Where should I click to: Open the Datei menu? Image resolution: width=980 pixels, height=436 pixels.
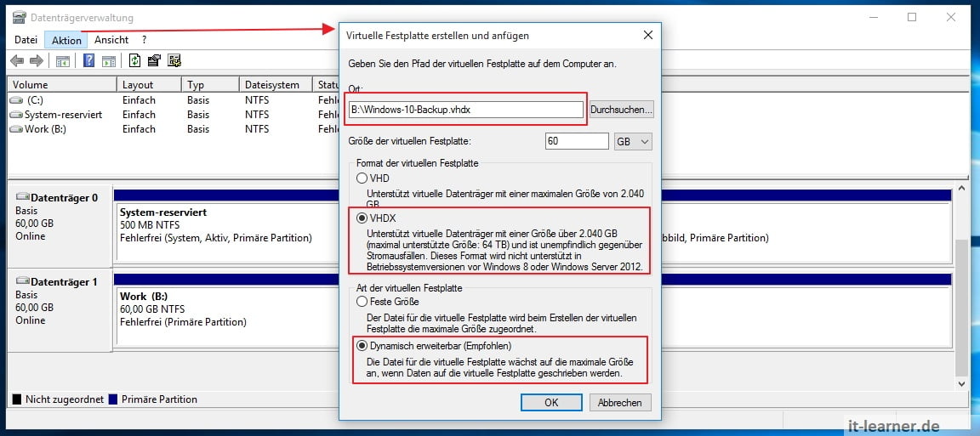point(26,40)
